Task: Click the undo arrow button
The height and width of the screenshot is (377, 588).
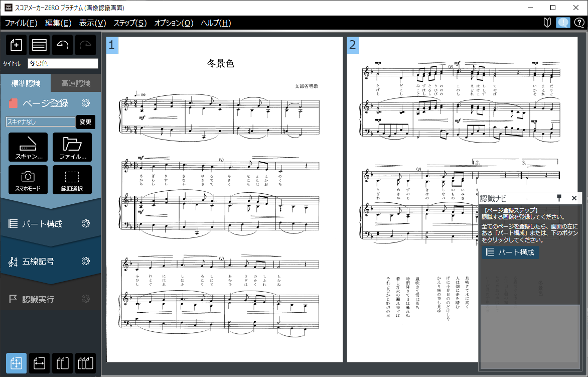Action: 62,45
